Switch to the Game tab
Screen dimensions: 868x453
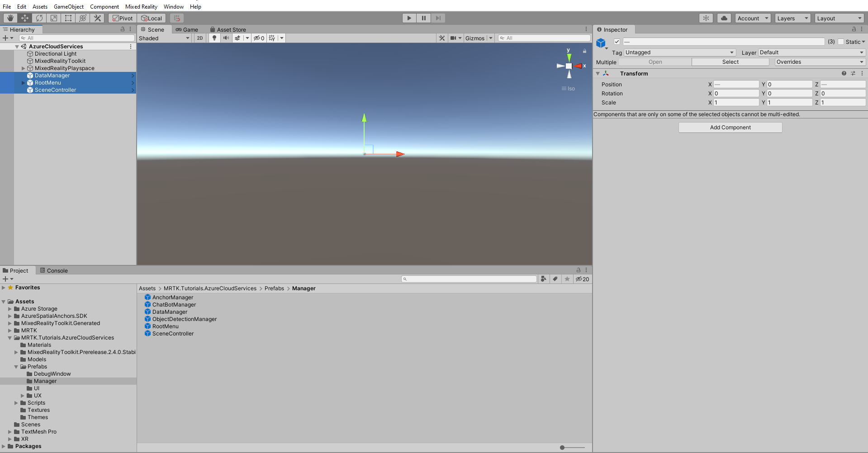coord(187,29)
